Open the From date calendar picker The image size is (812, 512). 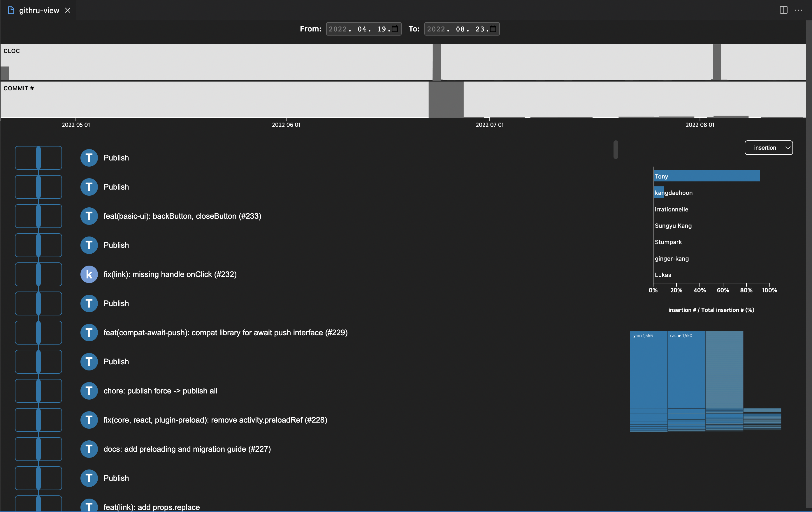tap(396, 29)
